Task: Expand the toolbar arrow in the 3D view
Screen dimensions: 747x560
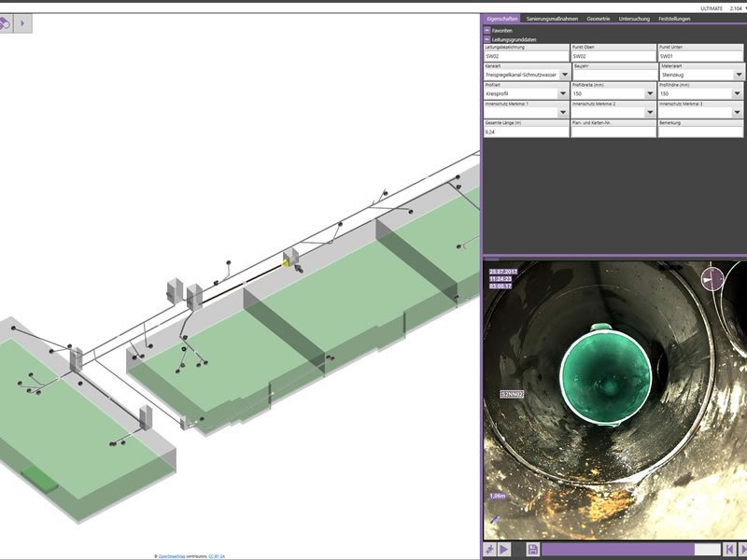Action: coord(23,23)
